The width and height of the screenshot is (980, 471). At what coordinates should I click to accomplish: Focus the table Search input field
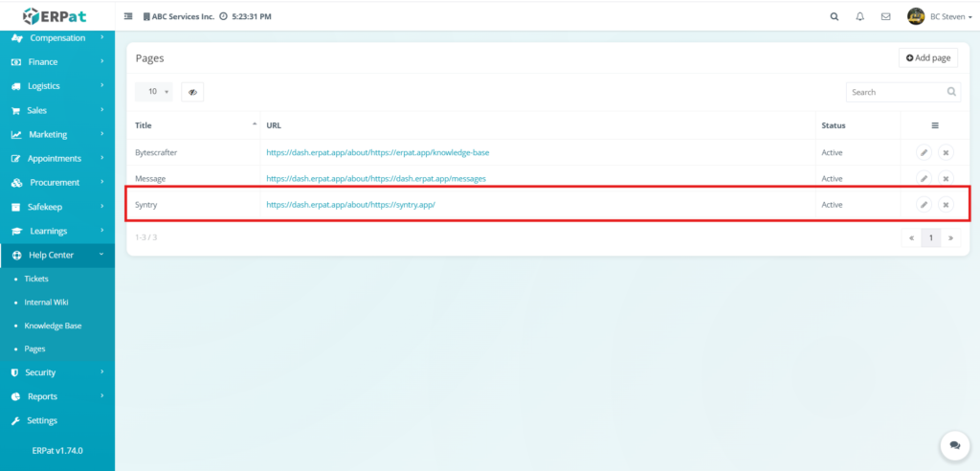(903, 92)
